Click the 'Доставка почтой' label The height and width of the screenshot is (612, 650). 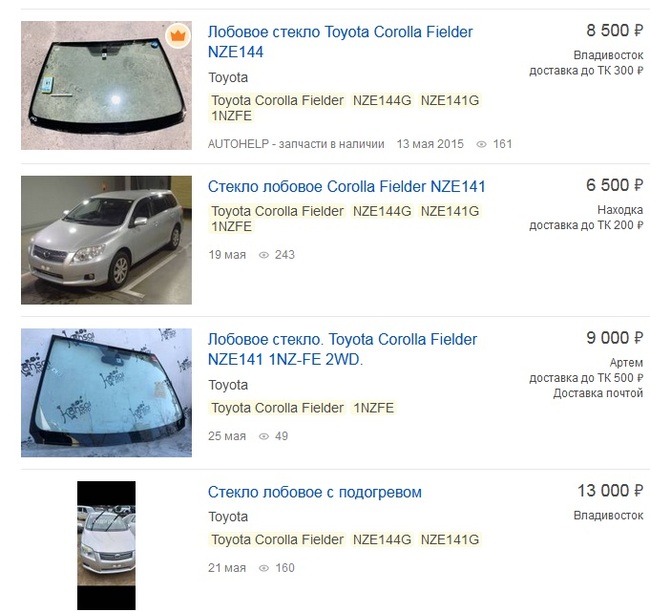point(598,393)
